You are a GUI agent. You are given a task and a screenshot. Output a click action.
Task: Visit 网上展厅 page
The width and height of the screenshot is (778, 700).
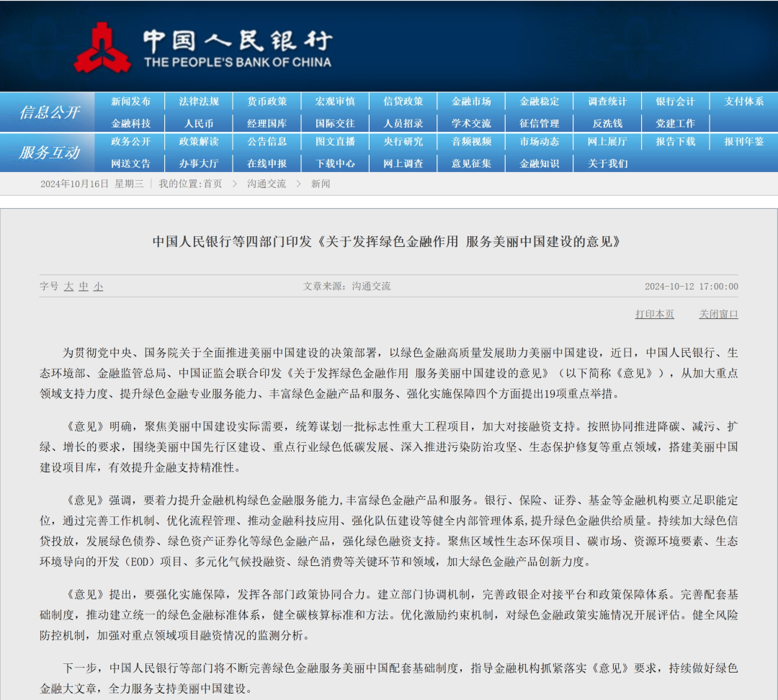607,142
